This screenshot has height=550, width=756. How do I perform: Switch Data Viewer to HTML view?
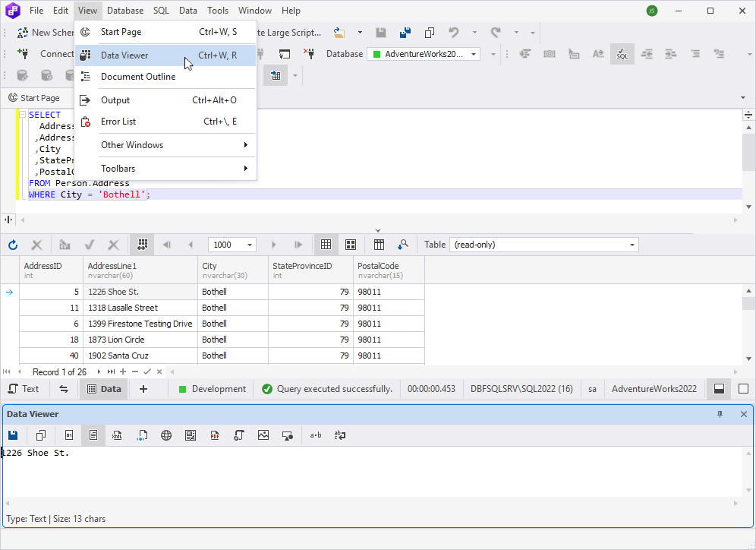[142, 435]
